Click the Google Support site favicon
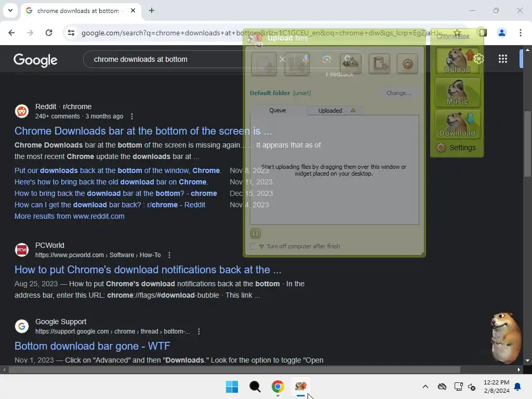Viewport: 532px width, 399px height. [22, 326]
